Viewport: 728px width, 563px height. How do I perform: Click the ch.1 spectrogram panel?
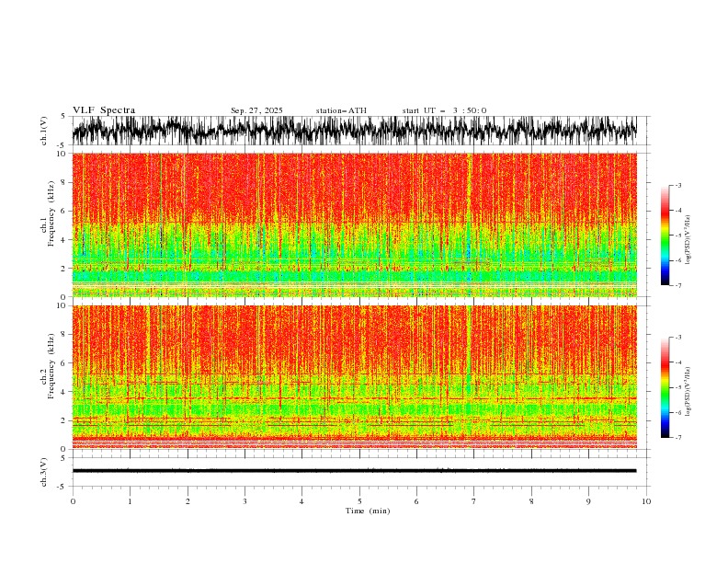[355, 224]
